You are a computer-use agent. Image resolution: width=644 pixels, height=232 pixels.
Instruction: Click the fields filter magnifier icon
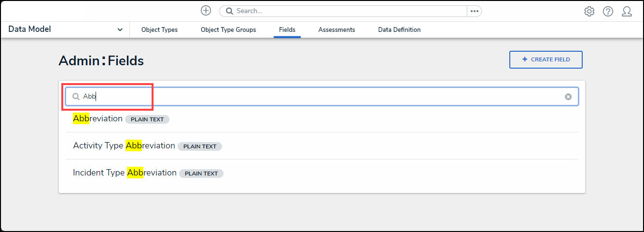pos(76,97)
